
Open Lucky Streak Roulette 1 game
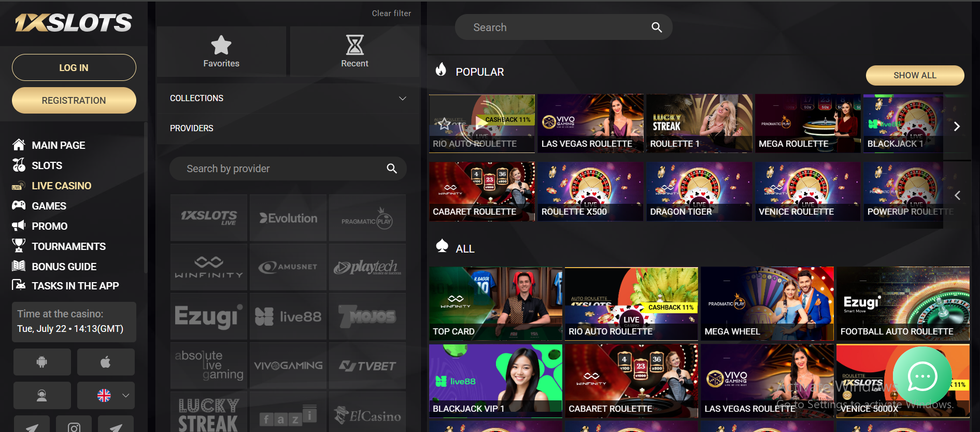point(699,123)
